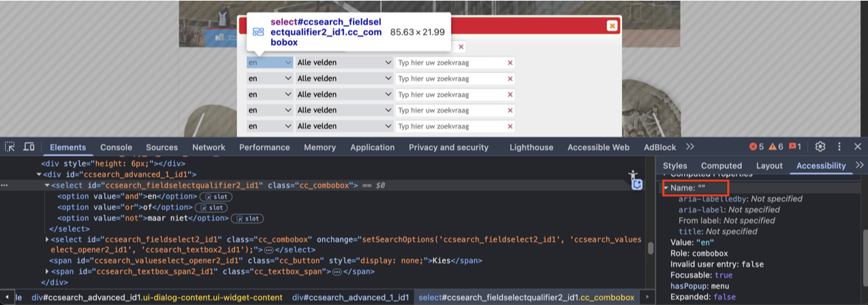This screenshot has width=868, height=305.
Task: Clear the first highlighted row's search textbox
Action: (x=510, y=63)
